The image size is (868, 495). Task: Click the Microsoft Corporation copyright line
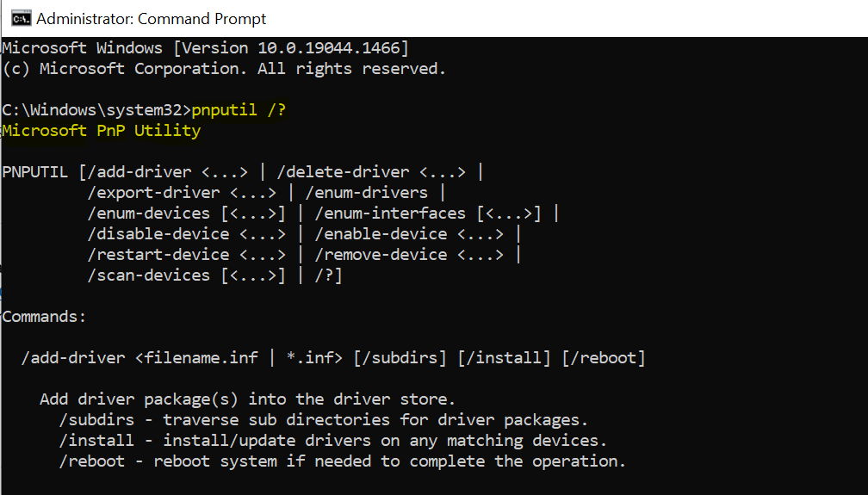click(224, 69)
